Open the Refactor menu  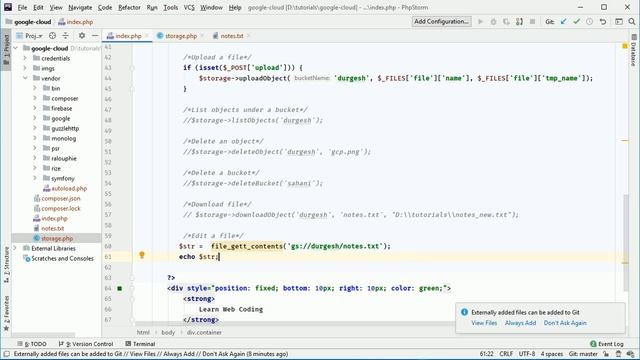pyautogui.click(x=129, y=7)
